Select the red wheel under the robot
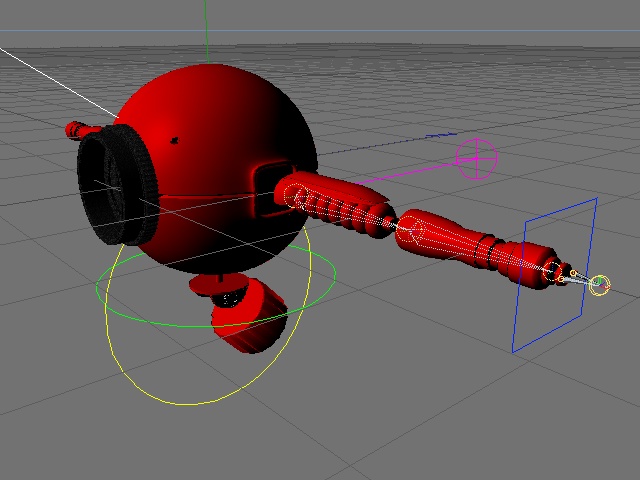Image resolution: width=640 pixels, height=480 pixels. click(250, 318)
